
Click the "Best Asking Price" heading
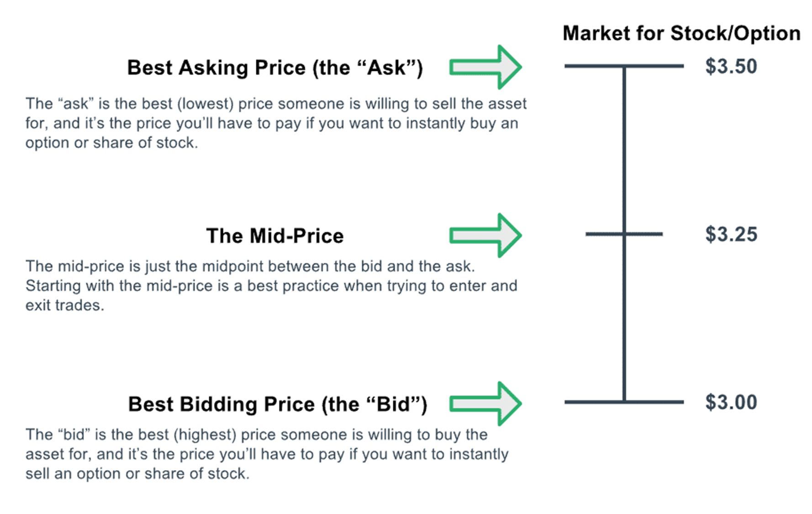[275, 68]
